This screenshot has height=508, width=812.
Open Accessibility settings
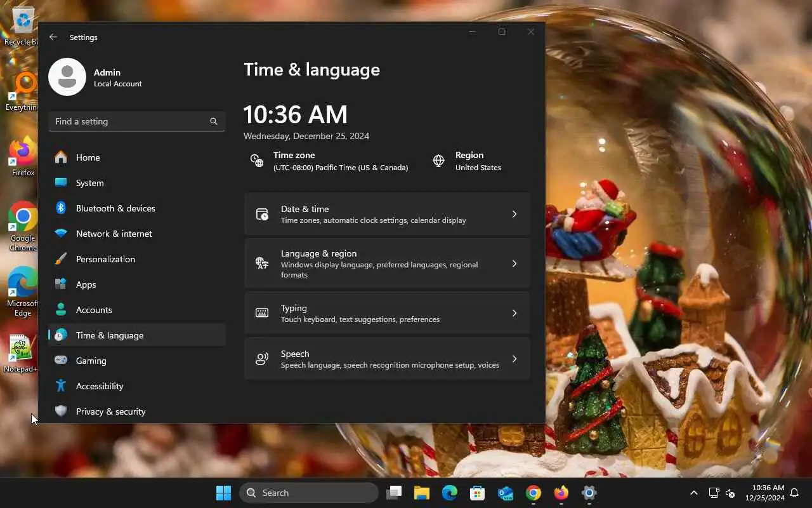(x=136, y=386)
